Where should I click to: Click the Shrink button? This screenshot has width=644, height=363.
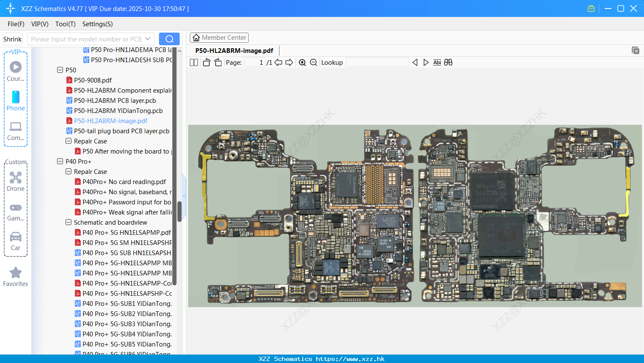(13, 39)
